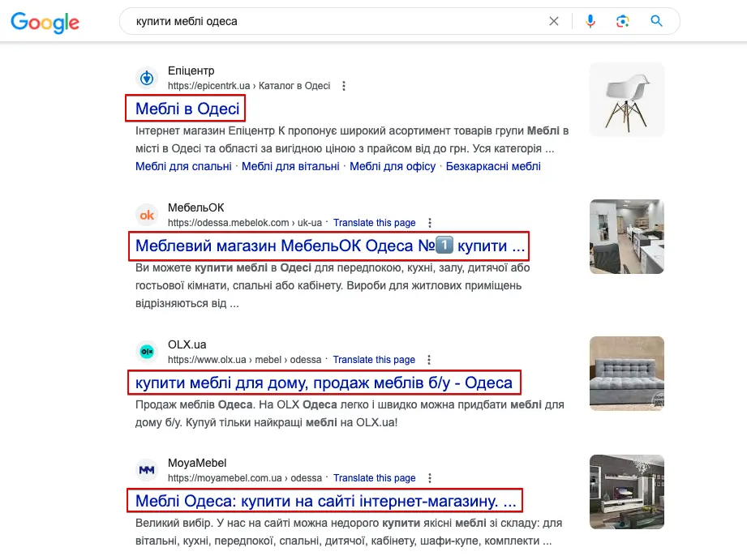
Task: Open Меблевий магазин МебельОК Одеса result
Action: 329,246
